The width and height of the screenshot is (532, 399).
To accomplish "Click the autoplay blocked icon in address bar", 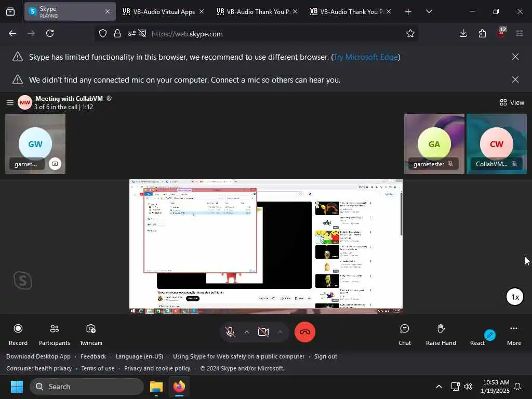I will point(142,33).
